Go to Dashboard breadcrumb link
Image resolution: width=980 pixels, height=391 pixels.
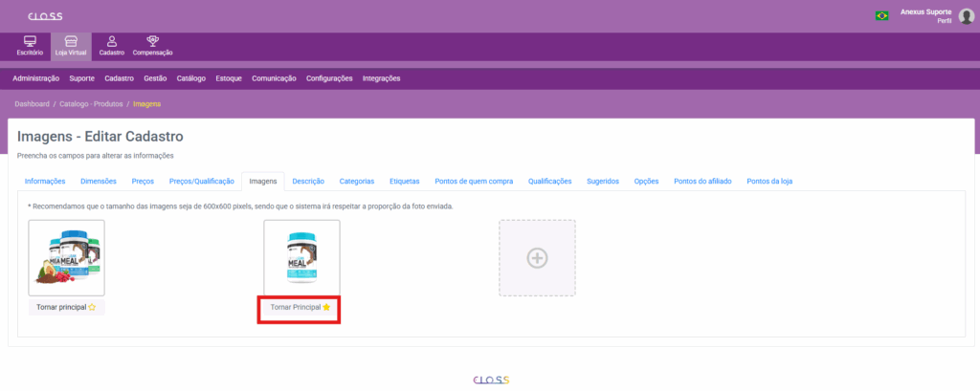[x=32, y=103]
